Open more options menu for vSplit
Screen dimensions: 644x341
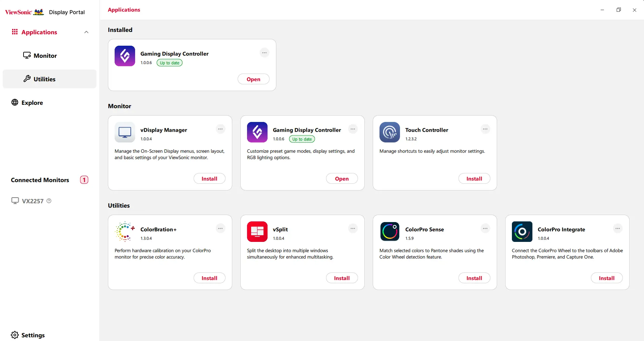coord(353,228)
